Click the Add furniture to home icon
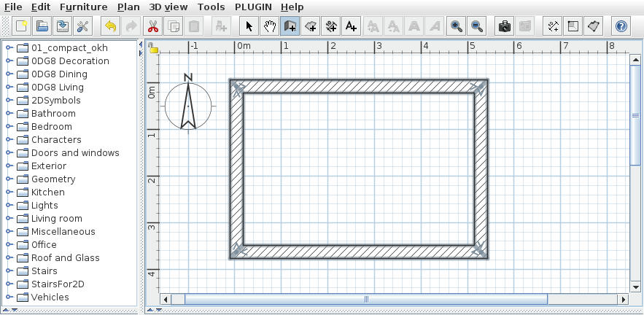644x315 pixels. (x=222, y=27)
